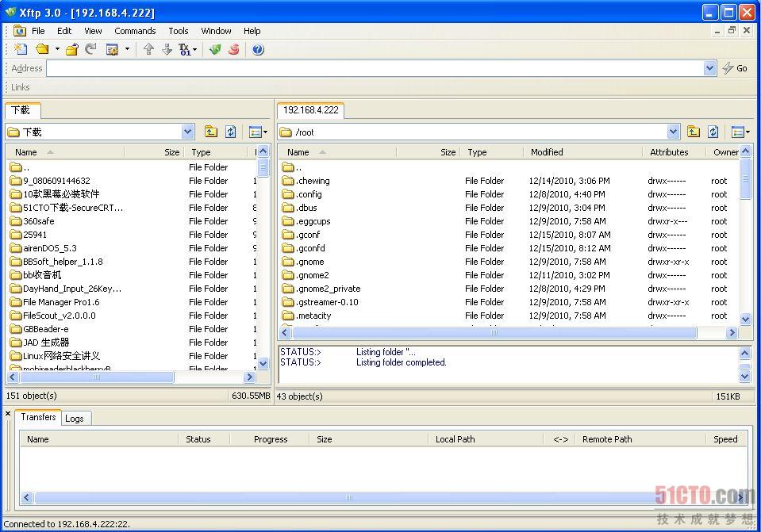This screenshot has height=532, width=761.
Task: Open the Window menu
Action: tap(216, 31)
